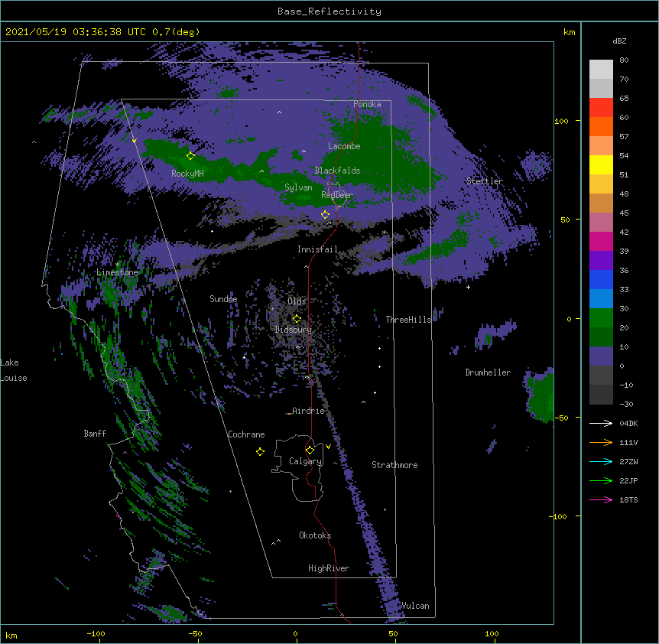Click the Ponoka label
Viewport: 659px width, 644px height.
(x=367, y=104)
